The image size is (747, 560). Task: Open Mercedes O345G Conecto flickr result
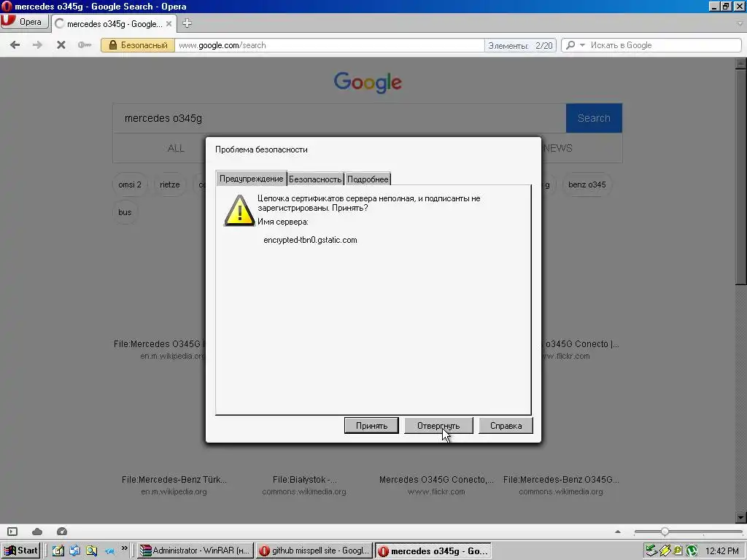(x=436, y=480)
